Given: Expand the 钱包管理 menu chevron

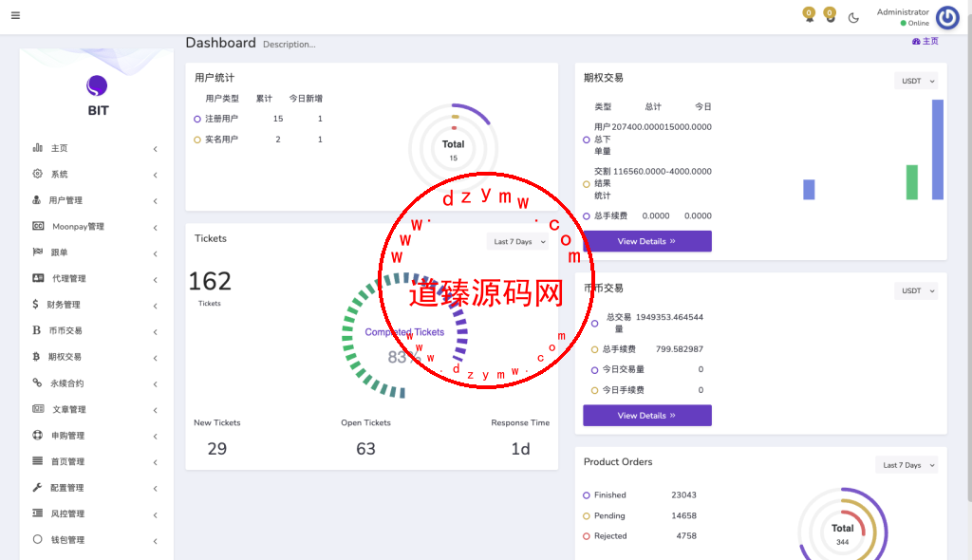Looking at the screenshot, I should point(155,541).
